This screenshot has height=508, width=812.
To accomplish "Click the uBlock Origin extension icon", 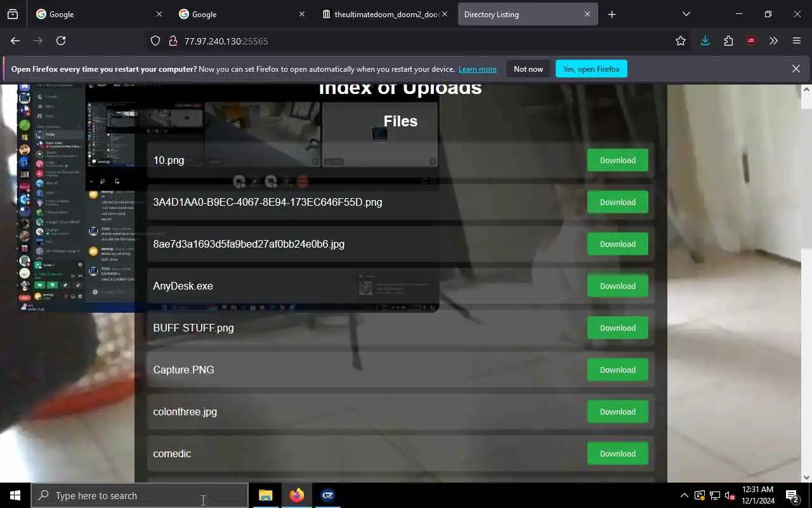I will (751, 41).
